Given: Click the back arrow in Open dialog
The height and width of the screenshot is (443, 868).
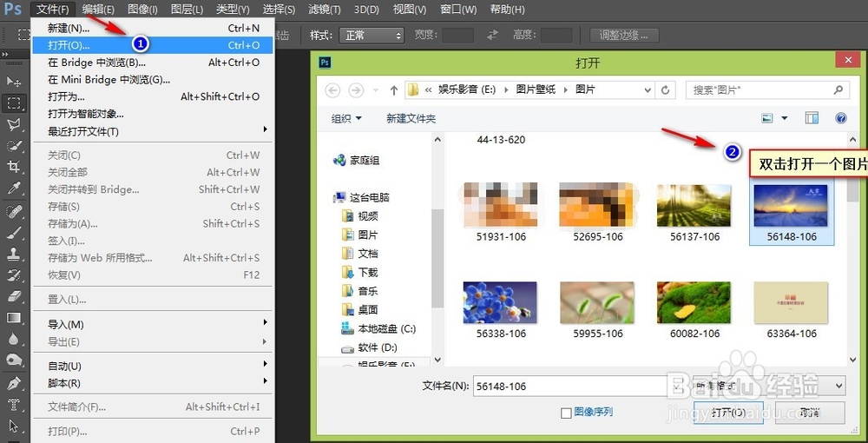Looking at the screenshot, I should 332,89.
